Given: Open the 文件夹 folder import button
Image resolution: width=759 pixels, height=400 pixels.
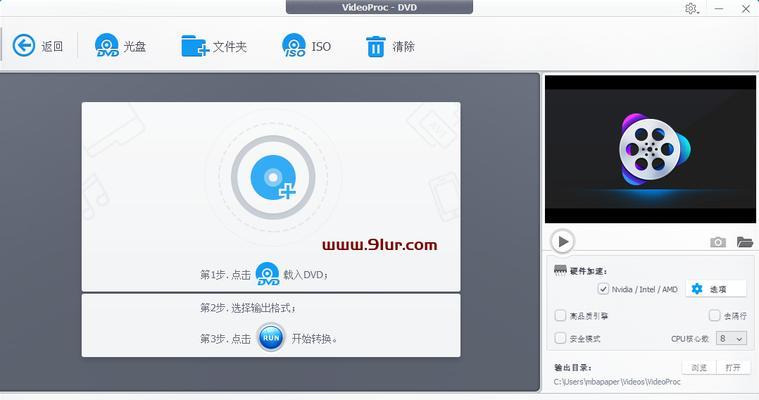Looking at the screenshot, I should [x=214, y=46].
